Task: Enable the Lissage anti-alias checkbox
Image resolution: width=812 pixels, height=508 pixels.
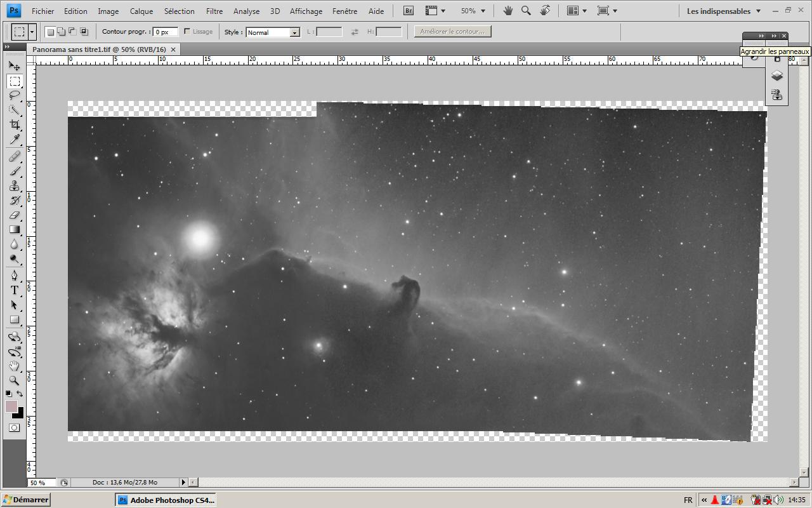Action: click(187, 32)
